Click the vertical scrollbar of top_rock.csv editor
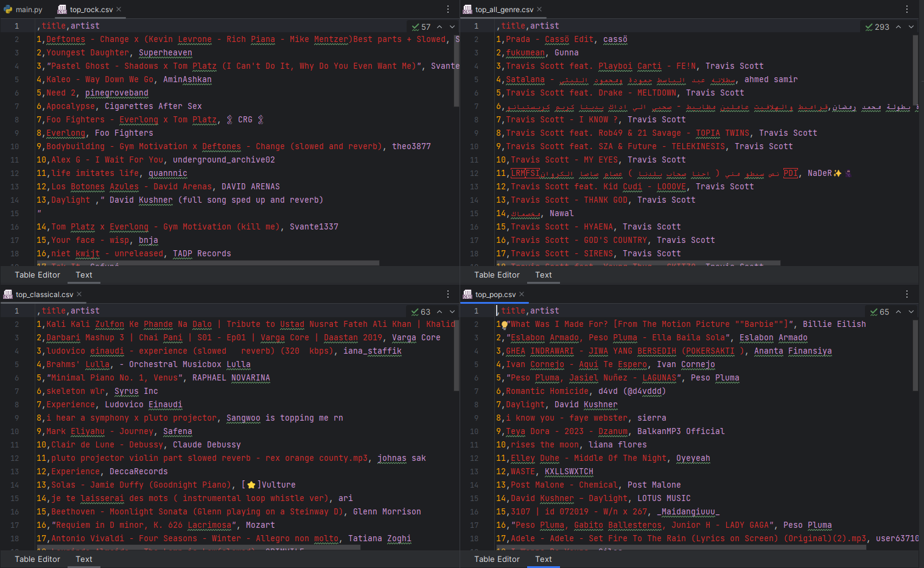Viewport: 924px width, 568px height. coord(457,72)
